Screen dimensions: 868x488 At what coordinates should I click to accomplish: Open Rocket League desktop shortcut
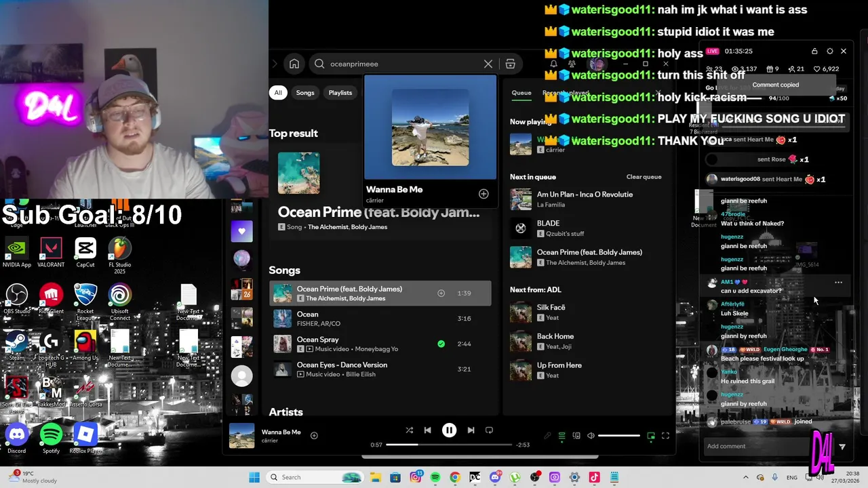tap(85, 302)
